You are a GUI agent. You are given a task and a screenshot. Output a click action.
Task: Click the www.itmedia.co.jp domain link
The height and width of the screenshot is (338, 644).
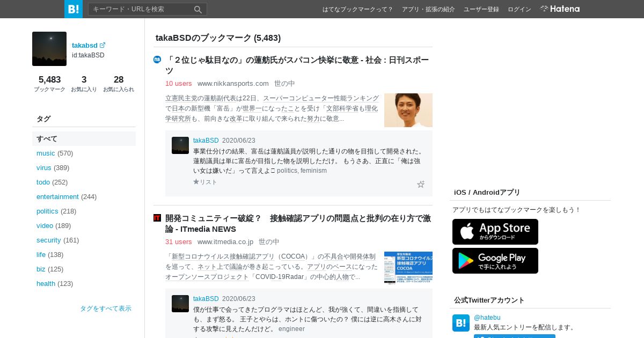225,241
